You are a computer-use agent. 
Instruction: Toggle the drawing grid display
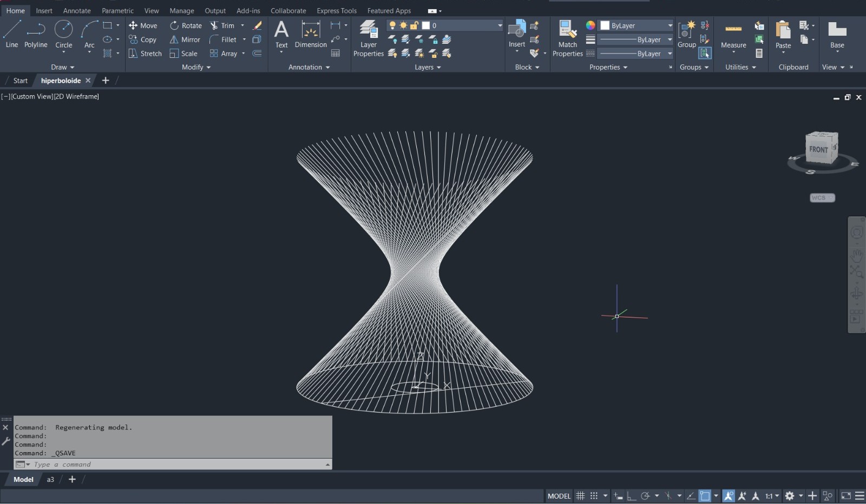580,496
